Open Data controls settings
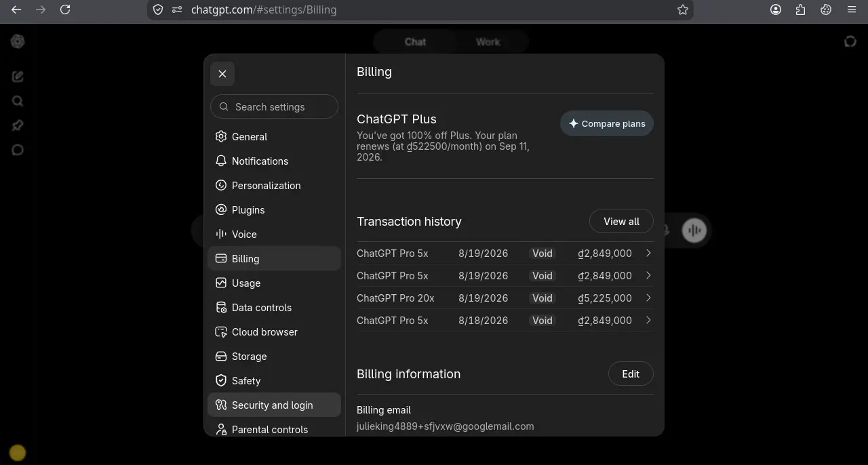The image size is (868, 465). (x=274, y=307)
